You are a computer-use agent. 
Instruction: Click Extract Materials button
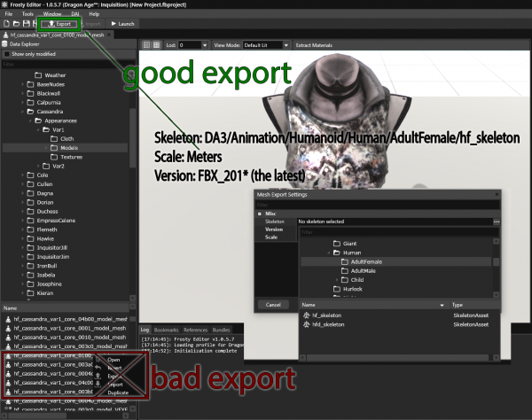(314, 45)
